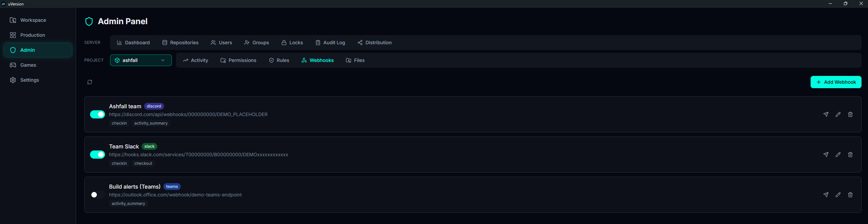868x224 pixels.
Task: Delete the Build alerts (Teams) webhook
Action: [850, 195]
